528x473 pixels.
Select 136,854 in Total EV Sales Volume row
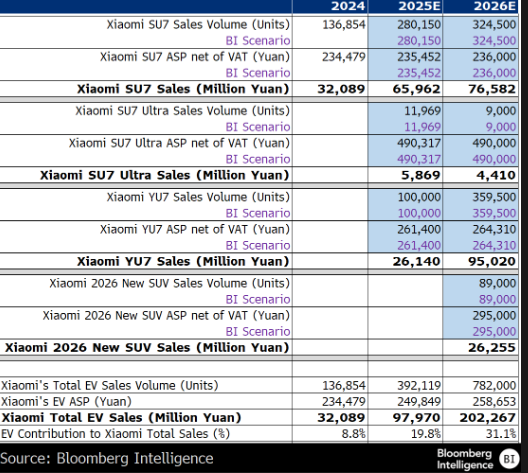(x=344, y=385)
